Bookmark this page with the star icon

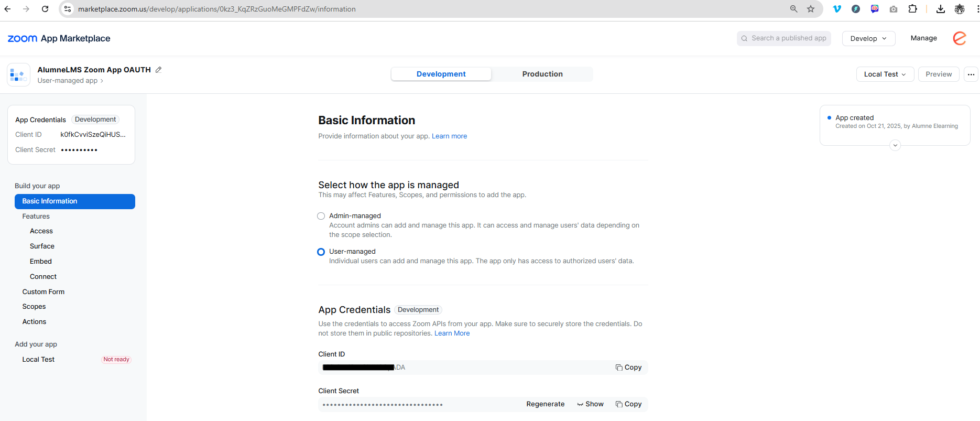click(811, 9)
